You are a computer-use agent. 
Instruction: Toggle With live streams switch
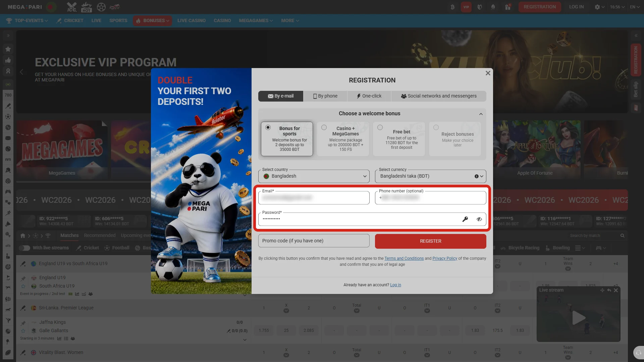pyautogui.click(x=24, y=248)
